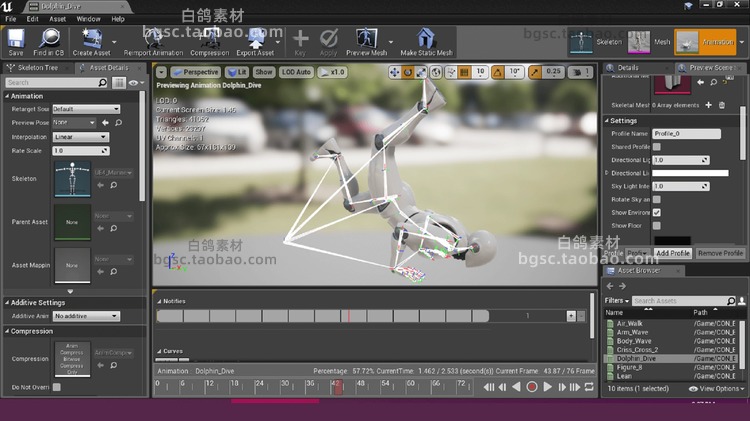
Task: Open camera speed setting in viewport
Action: pyautogui.click(x=581, y=72)
